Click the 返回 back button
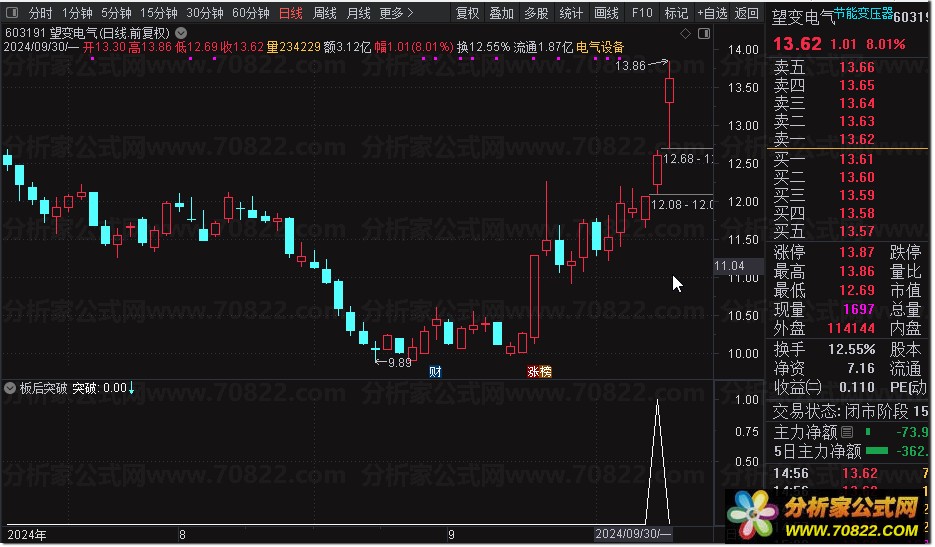935x547 pixels. point(747,13)
